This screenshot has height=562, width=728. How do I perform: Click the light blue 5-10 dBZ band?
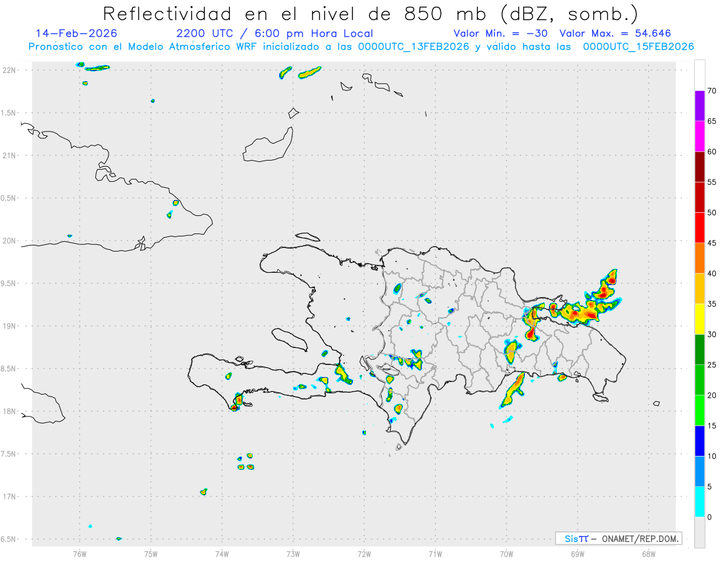(x=699, y=472)
